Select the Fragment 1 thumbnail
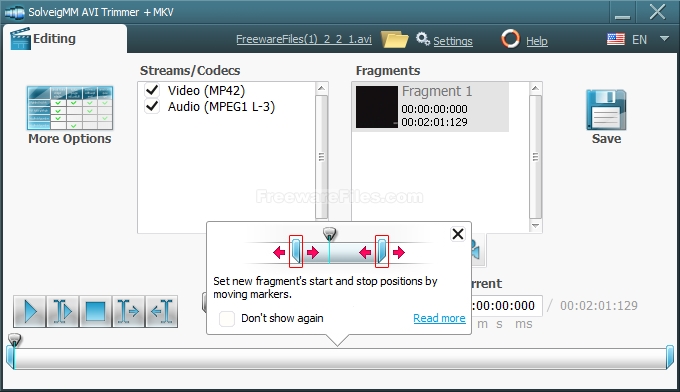The image size is (680, 392). pyautogui.click(x=377, y=107)
